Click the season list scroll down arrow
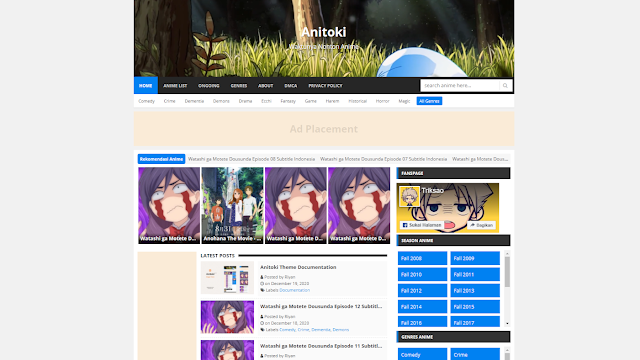The image size is (640, 360). (507, 324)
